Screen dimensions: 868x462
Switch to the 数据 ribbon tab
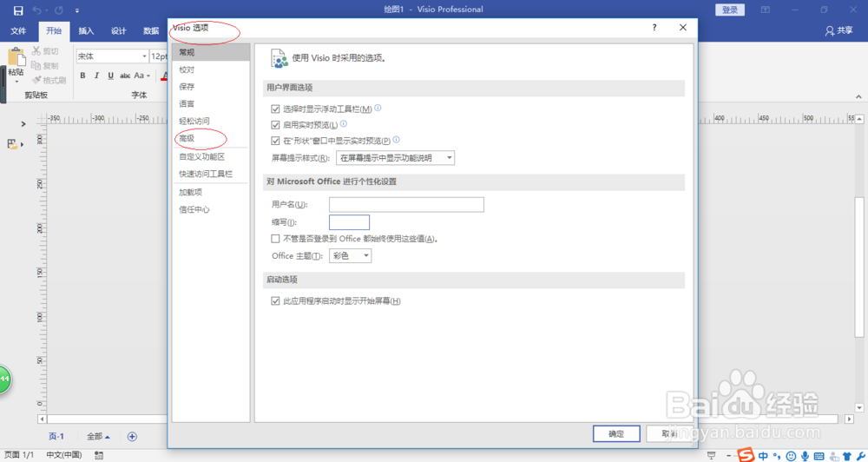coord(151,31)
